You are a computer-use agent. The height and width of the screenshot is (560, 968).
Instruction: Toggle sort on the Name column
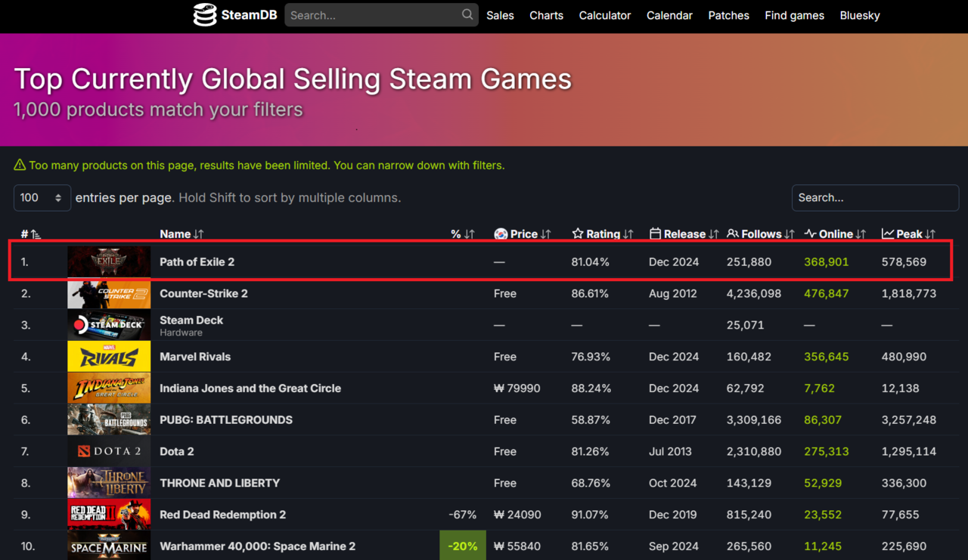(181, 234)
